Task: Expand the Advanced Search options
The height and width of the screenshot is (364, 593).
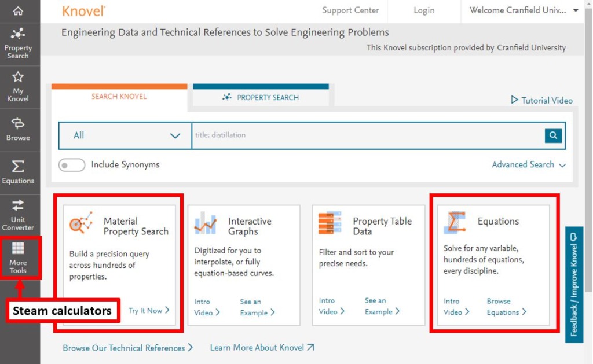Action: coord(528,165)
